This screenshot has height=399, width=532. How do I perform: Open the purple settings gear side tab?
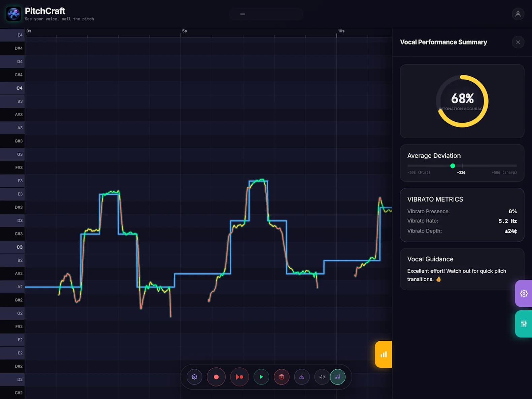[x=524, y=293]
